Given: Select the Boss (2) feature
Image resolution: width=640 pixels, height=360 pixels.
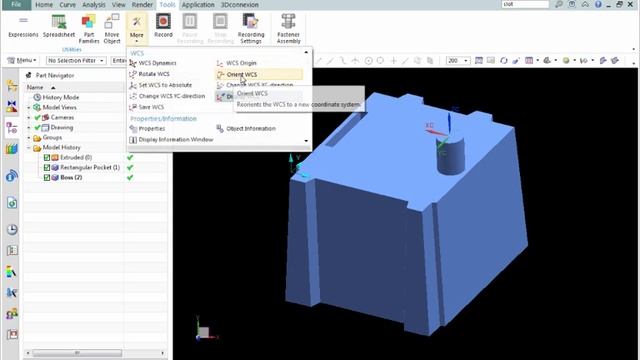Looking at the screenshot, I should tap(71, 178).
